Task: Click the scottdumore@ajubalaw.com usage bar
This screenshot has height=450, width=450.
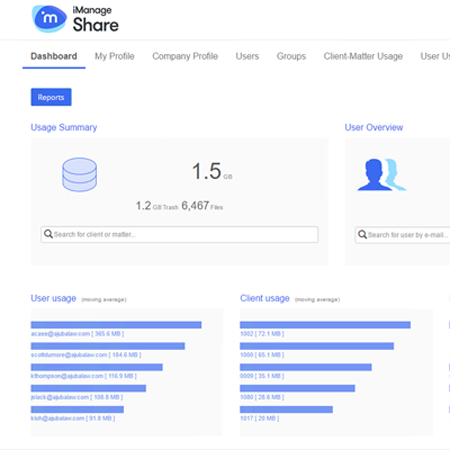Action: click(x=108, y=346)
